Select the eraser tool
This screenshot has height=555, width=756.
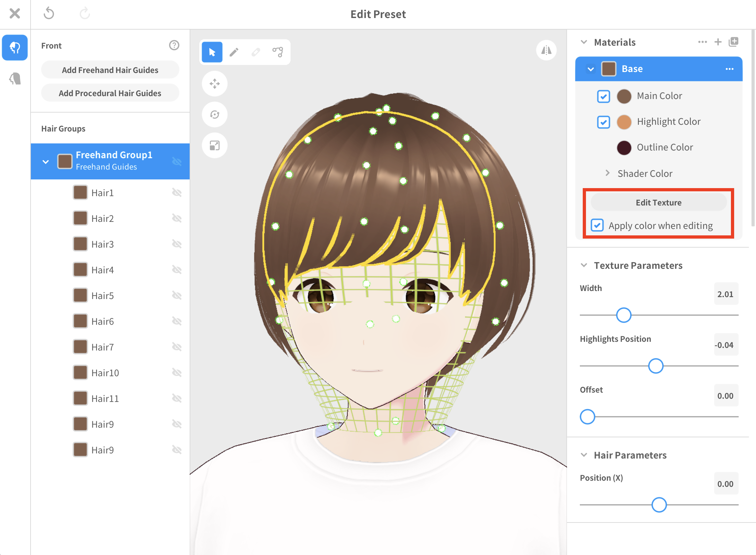(x=256, y=52)
